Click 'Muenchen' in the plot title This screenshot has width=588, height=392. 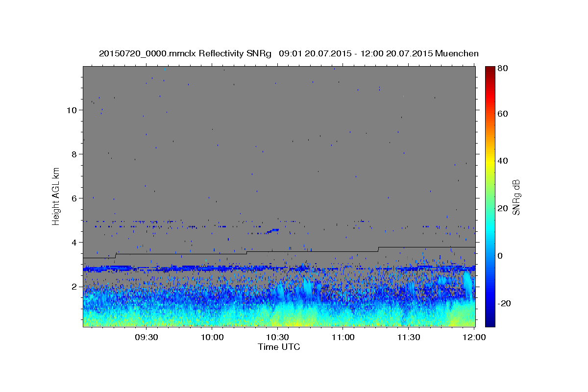[x=457, y=53]
